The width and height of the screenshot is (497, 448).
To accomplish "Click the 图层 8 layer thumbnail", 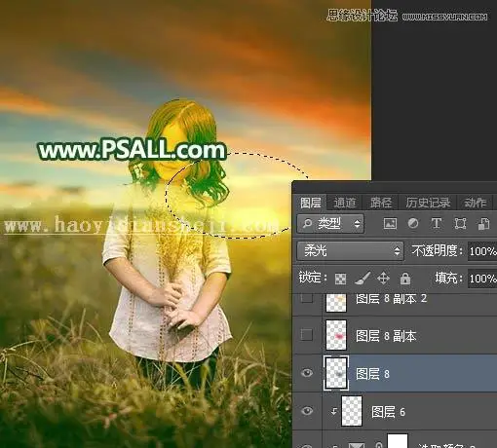I will click(336, 373).
